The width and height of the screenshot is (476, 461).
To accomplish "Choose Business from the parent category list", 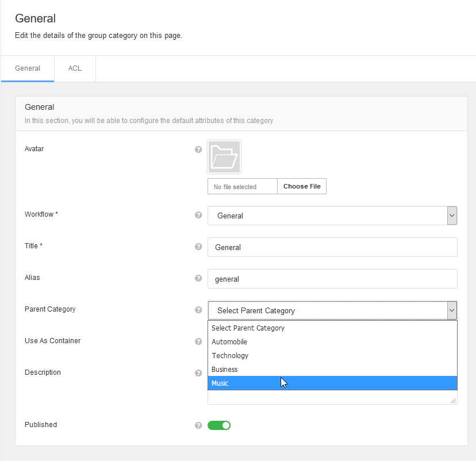I will pos(332,370).
